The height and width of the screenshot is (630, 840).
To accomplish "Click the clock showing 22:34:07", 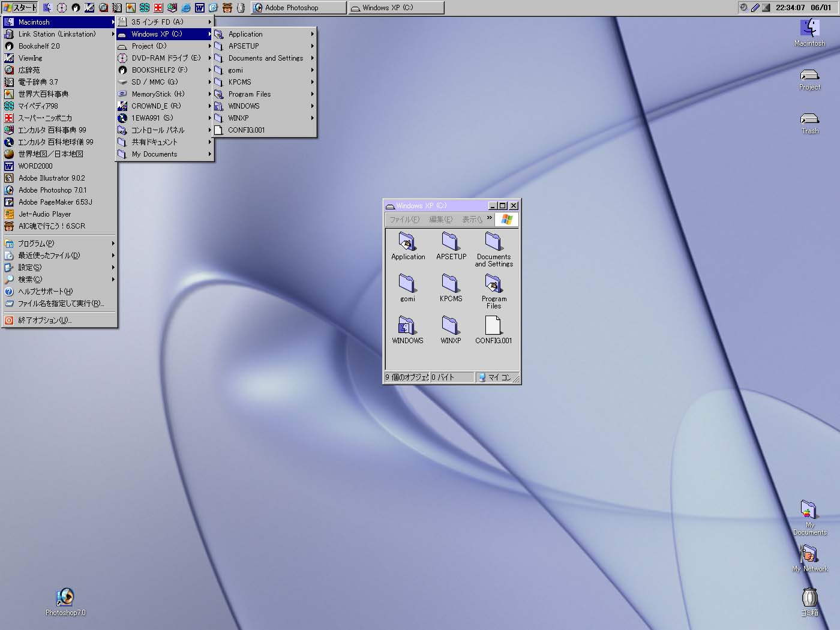I will [x=790, y=8].
